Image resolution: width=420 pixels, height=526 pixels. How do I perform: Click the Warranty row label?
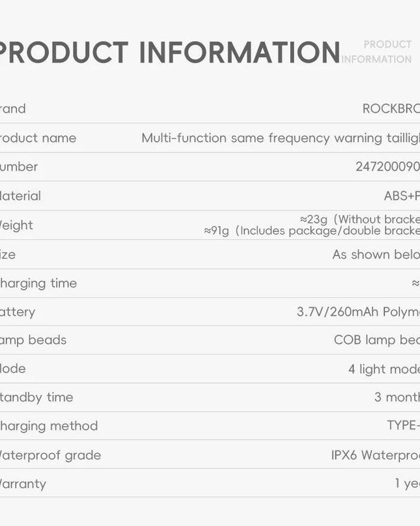click(x=23, y=484)
